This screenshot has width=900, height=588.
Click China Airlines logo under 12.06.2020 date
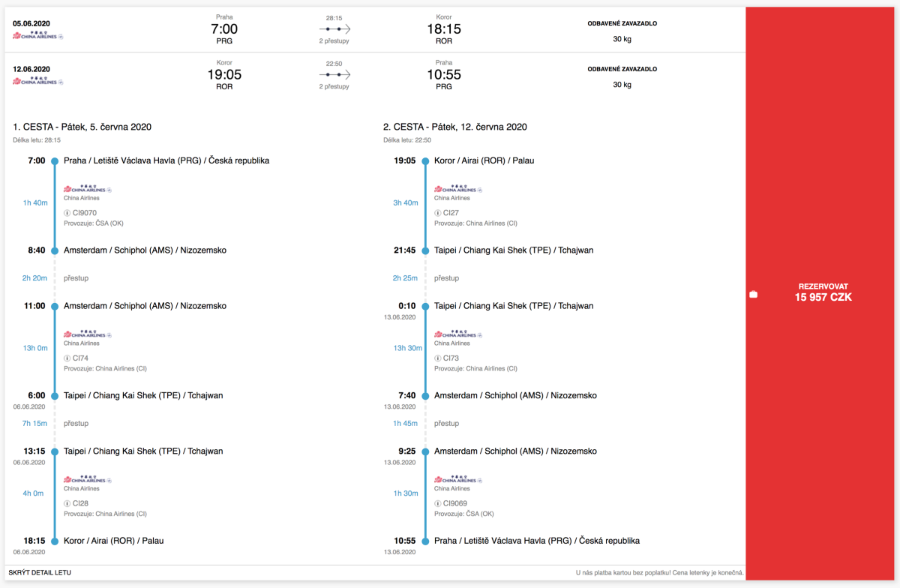38,81
